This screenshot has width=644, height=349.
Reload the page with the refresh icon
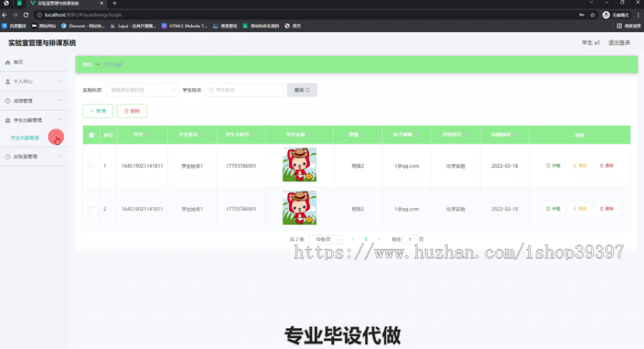26,15
